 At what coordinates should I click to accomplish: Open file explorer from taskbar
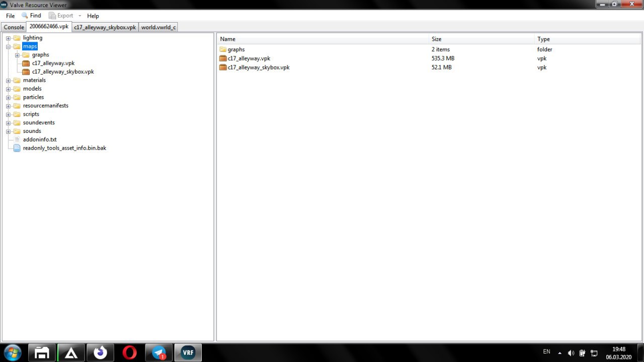42,352
